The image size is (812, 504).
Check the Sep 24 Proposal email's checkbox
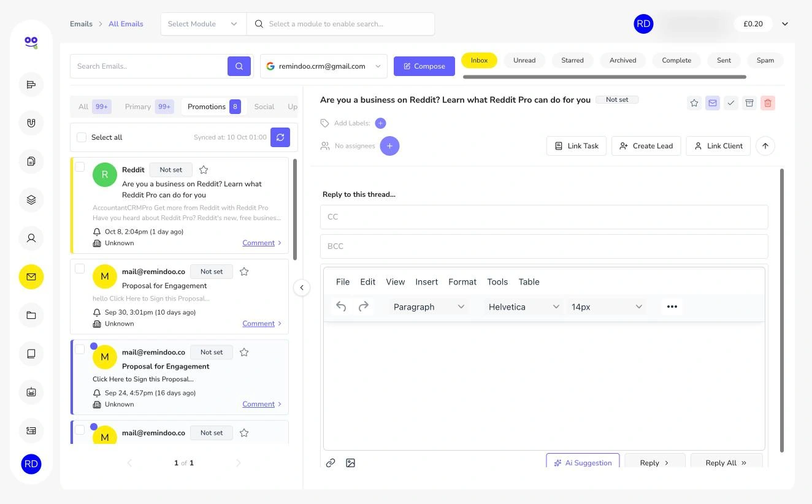(x=80, y=349)
